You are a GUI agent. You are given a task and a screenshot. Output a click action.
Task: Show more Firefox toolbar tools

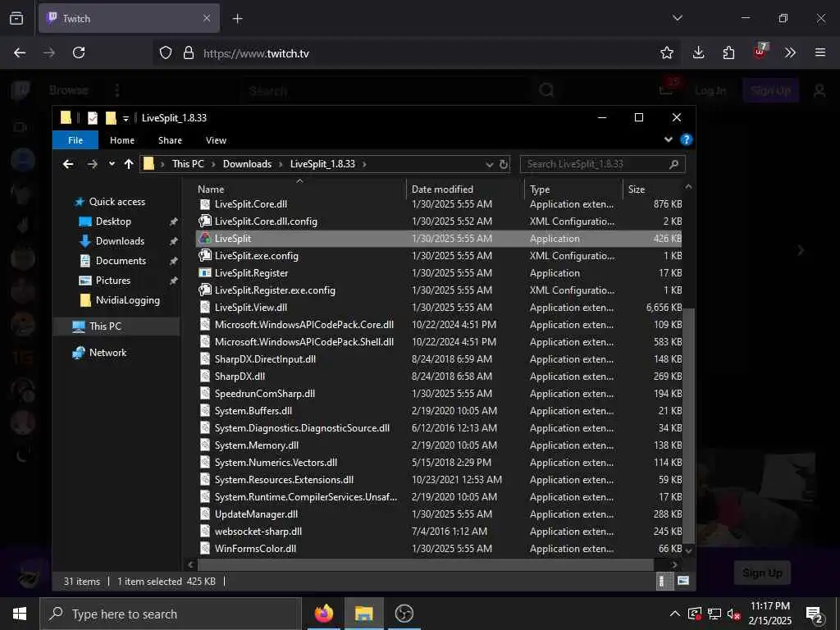point(790,52)
